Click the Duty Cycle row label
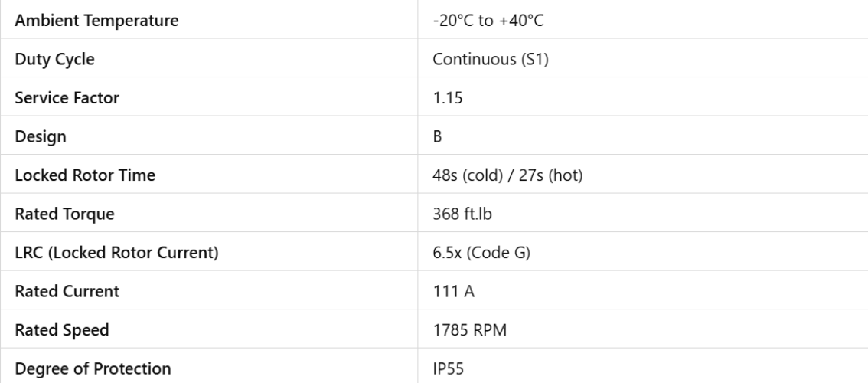 click(x=51, y=59)
